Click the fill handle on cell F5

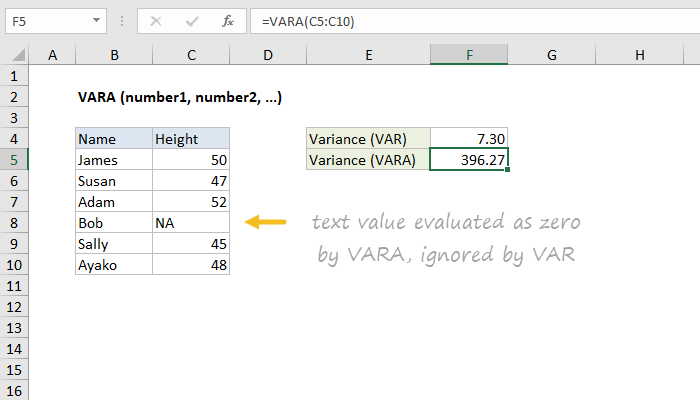tap(508, 170)
